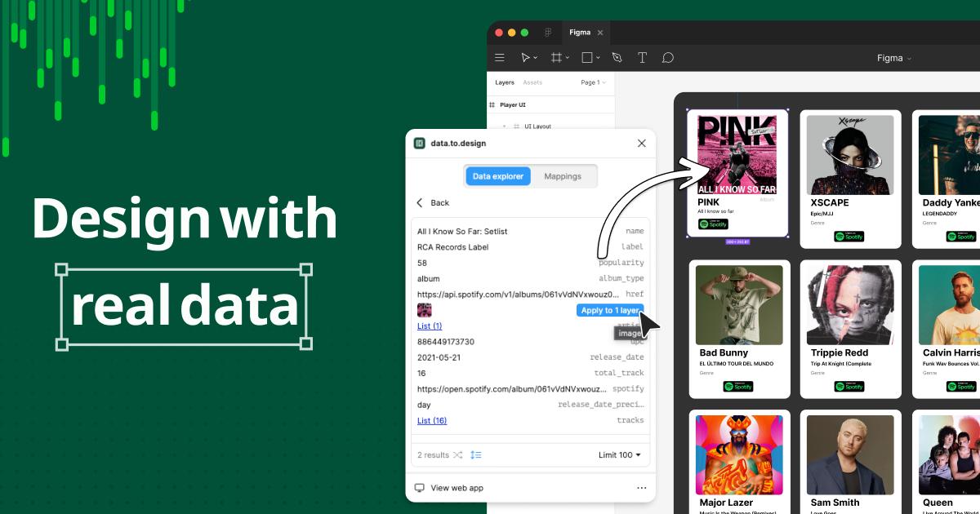Click the album cover image thumbnail

(424, 310)
